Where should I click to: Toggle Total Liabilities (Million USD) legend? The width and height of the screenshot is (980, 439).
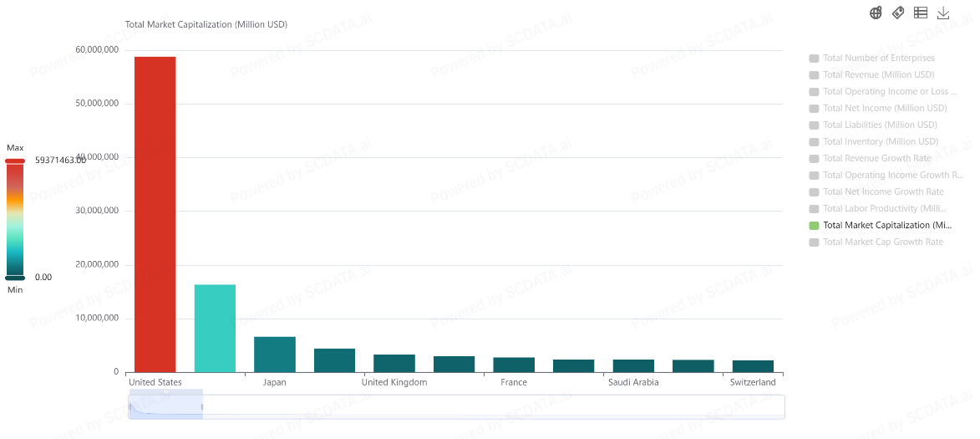click(880, 125)
